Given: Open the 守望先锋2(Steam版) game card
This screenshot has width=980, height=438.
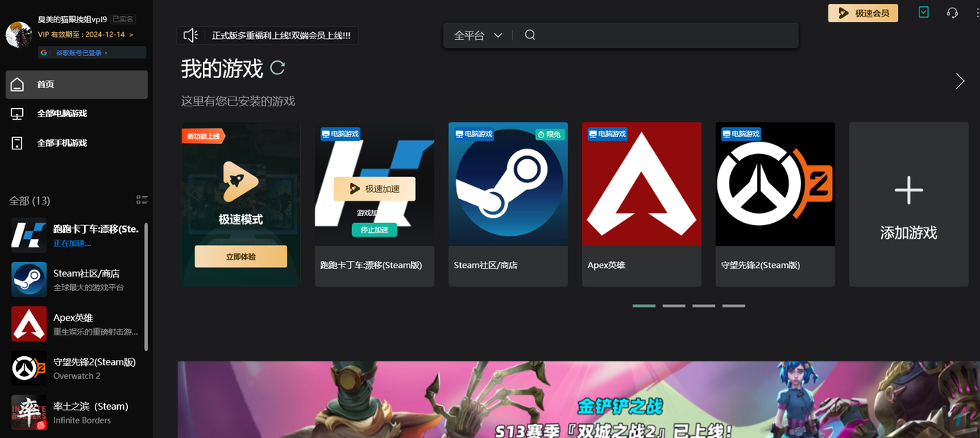Looking at the screenshot, I should pyautogui.click(x=775, y=204).
